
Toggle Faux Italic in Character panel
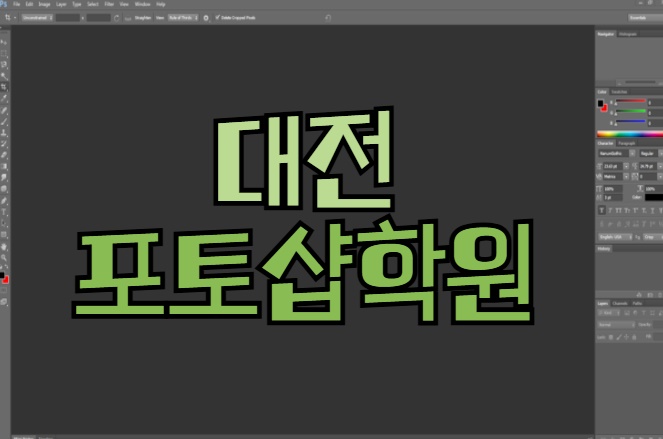click(x=610, y=210)
